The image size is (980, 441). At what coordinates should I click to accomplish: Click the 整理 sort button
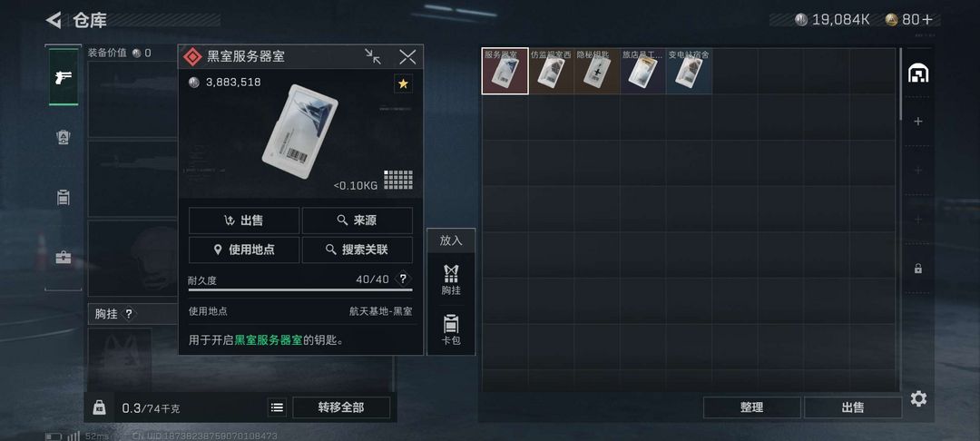752,407
